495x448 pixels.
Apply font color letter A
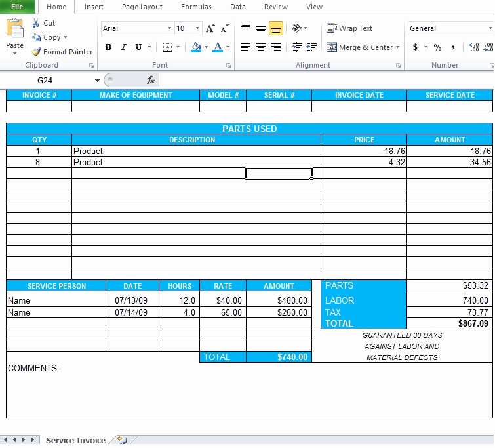point(218,47)
